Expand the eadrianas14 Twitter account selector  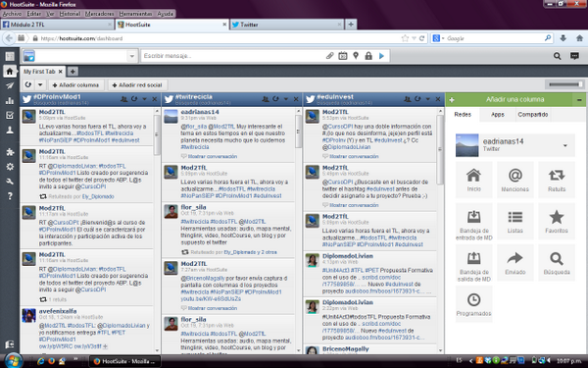[x=515, y=145]
